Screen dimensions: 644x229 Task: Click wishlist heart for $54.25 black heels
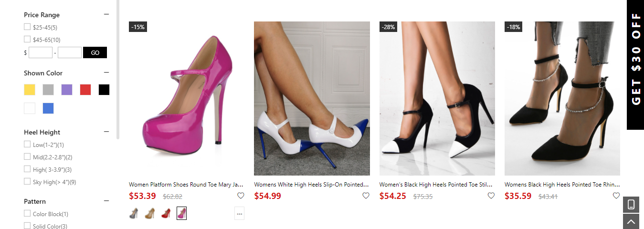pos(491,195)
